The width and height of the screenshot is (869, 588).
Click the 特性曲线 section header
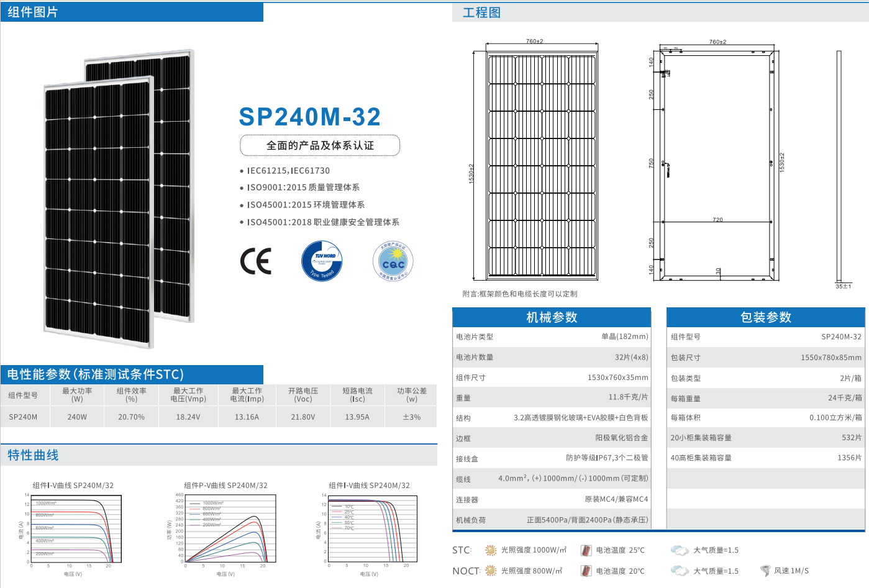(x=33, y=455)
